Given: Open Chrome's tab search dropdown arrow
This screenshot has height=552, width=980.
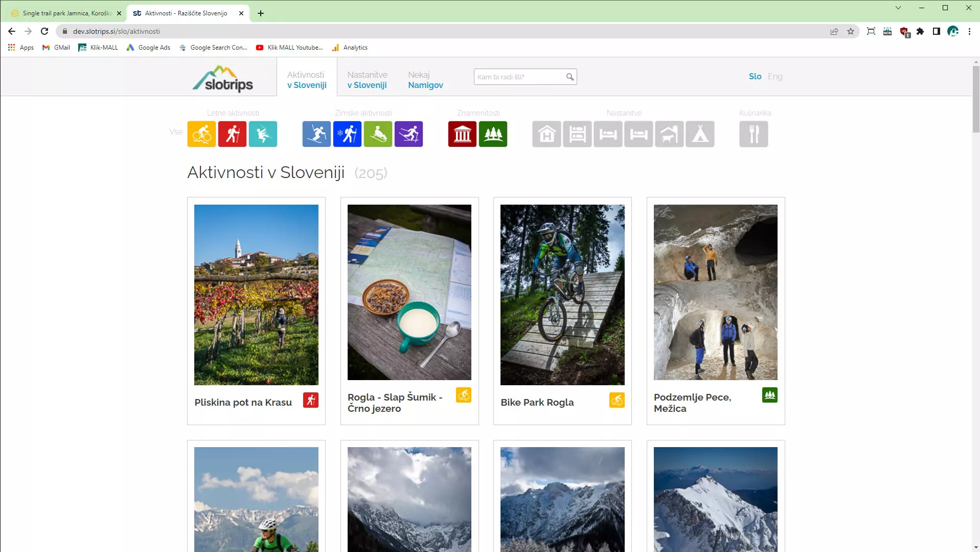Looking at the screenshot, I should coord(898,8).
